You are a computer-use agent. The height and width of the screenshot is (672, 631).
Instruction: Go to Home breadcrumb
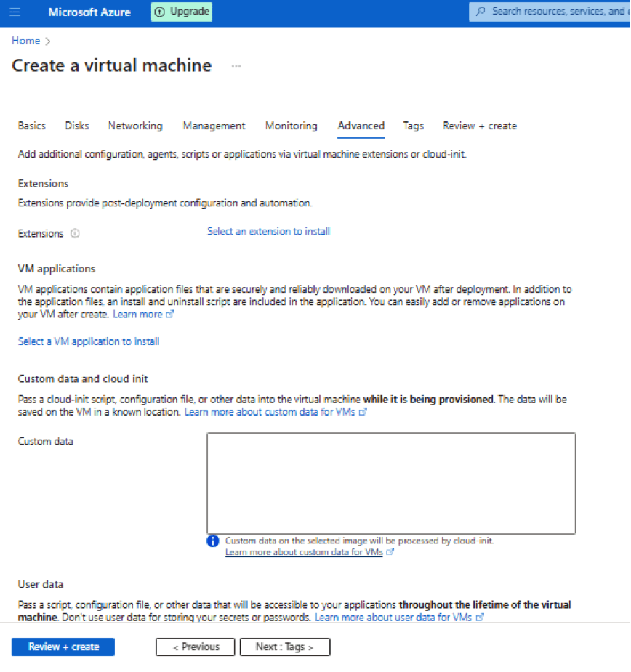25,41
